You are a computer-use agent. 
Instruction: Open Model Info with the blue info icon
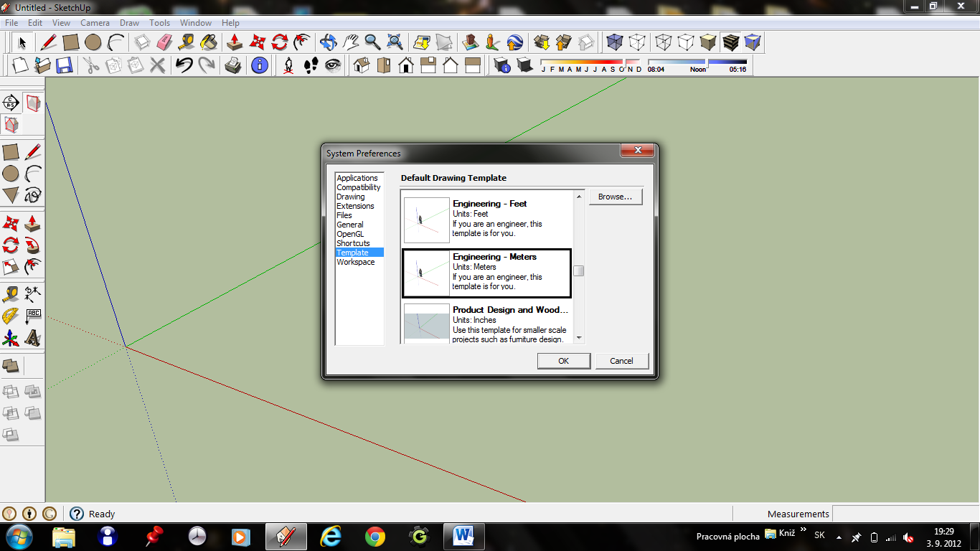tap(260, 66)
